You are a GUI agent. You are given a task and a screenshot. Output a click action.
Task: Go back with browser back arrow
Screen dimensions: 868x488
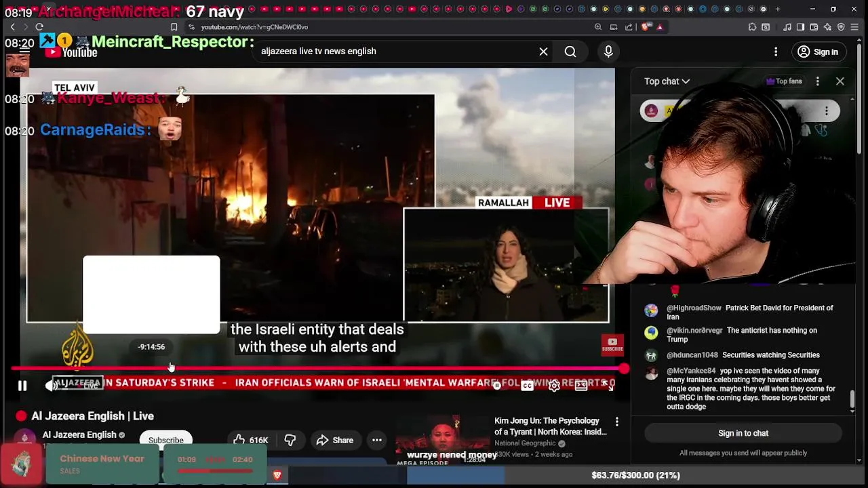[x=12, y=27]
